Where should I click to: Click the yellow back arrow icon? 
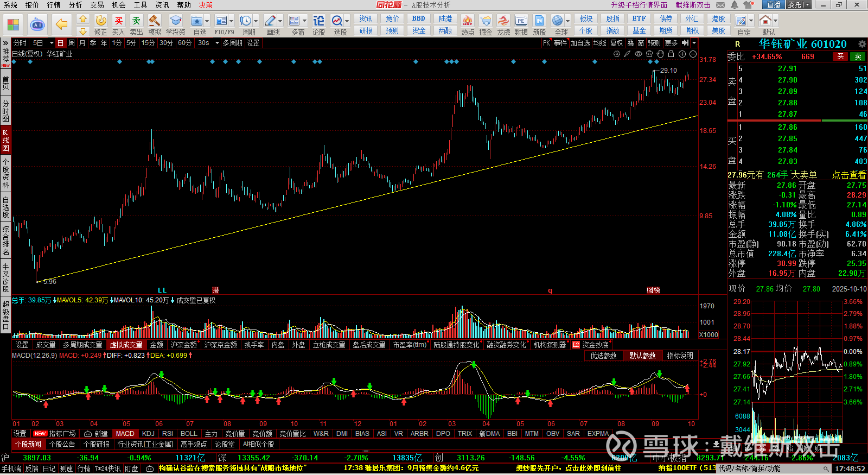[62, 24]
